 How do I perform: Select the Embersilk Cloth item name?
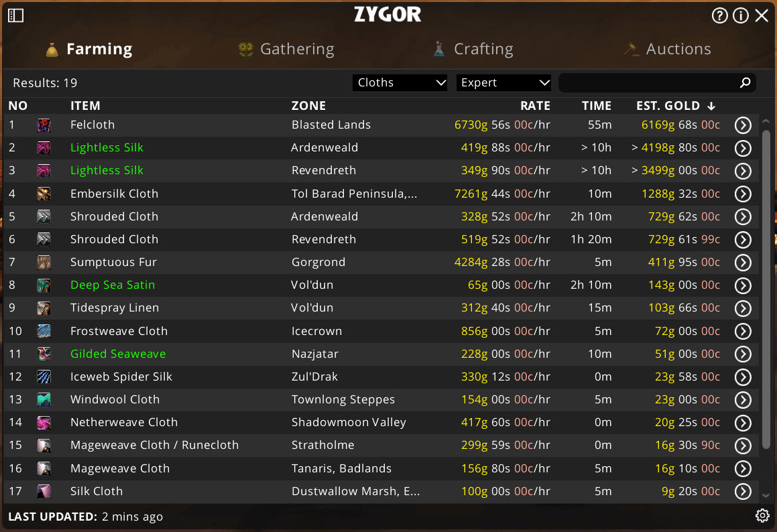[115, 194]
